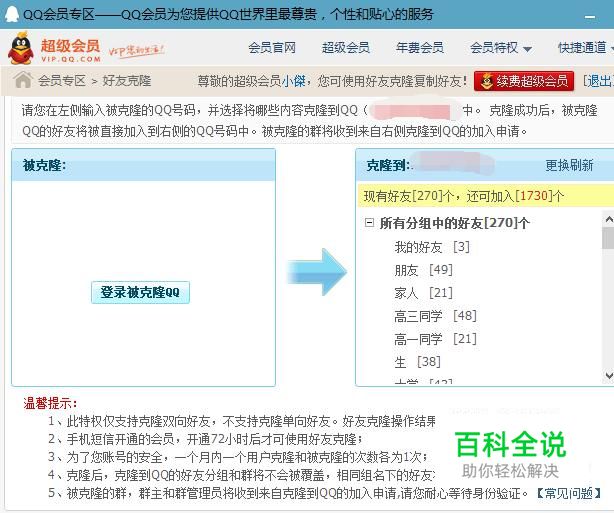Image resolution: width=614 pixels, height=513 pixels.
Task: Minimize the QQ会员专区 window
Action: pos(590,16)
